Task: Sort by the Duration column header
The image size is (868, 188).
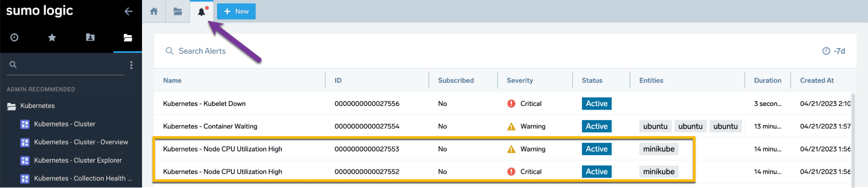Action: pos(768,81)
